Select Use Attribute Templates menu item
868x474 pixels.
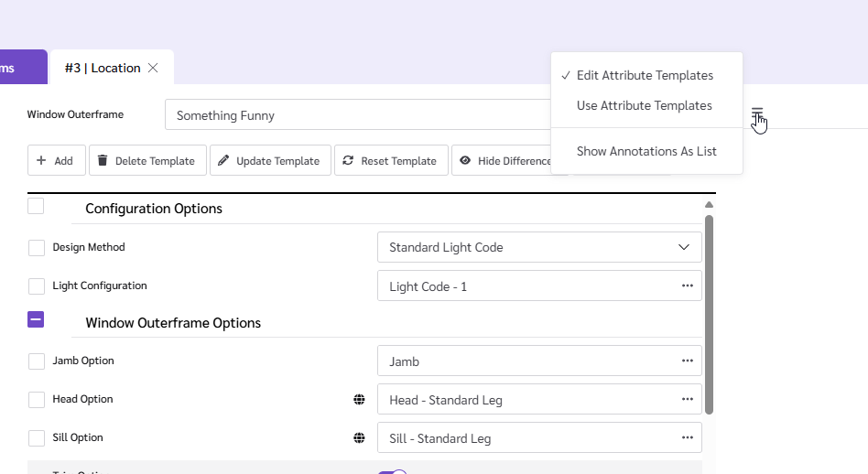point(644,105)
